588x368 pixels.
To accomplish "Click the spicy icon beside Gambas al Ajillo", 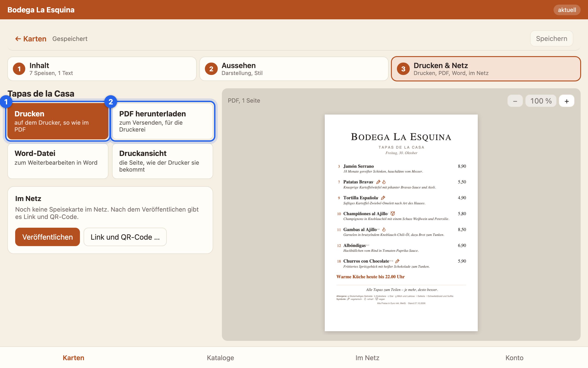I will (384, 230).
